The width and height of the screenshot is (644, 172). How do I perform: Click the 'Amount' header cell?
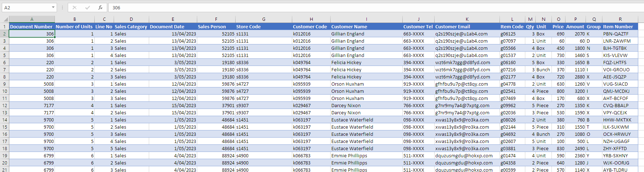[x=576, y=27]
